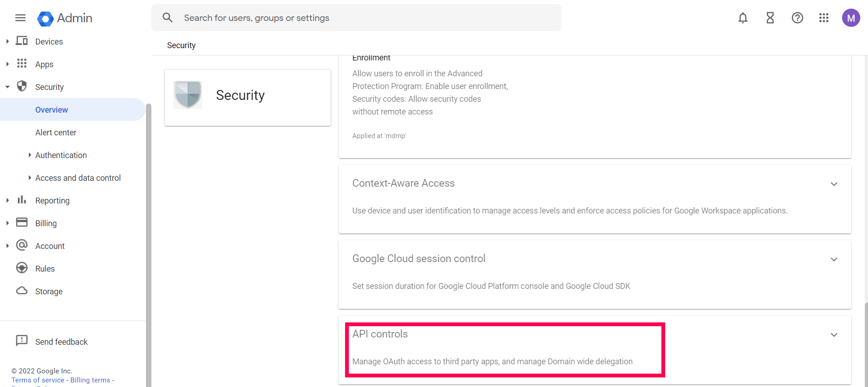868x387 pixels.
Task: Open the help question mark icon
Action: [797, 18]
